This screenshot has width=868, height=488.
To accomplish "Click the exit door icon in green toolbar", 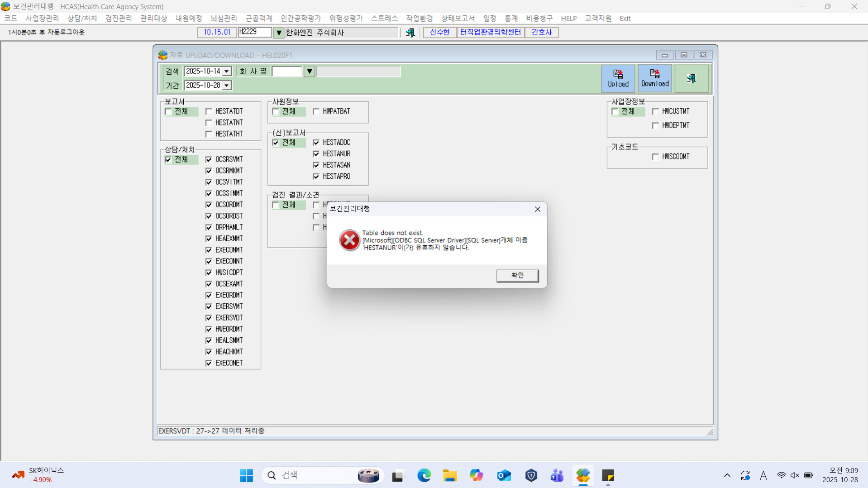I will coord(691,78).
